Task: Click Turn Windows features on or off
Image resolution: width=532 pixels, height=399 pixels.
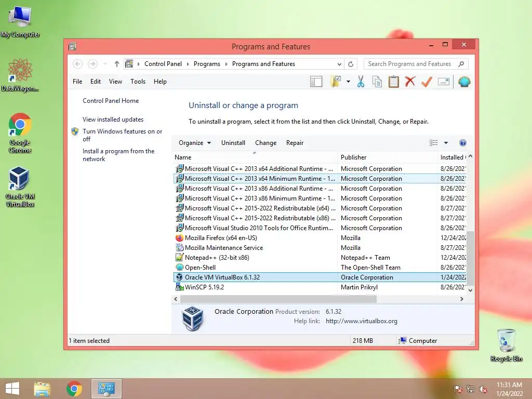Action: [x=122, y=135]
